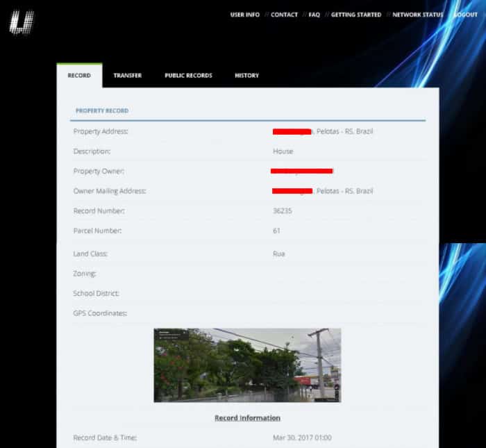This screenshot has width=486, height=448.
Task: Go to the Contact page
Action: click(x=284, y=15)
